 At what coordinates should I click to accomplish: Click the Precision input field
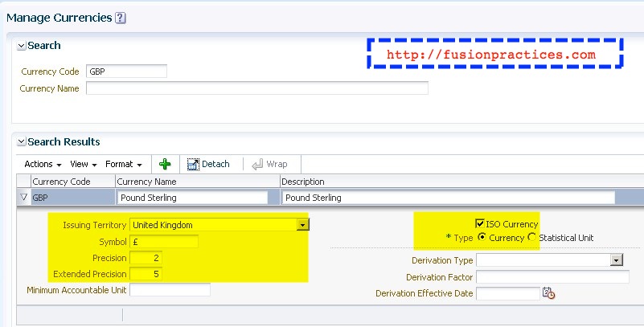click(146, 258)
